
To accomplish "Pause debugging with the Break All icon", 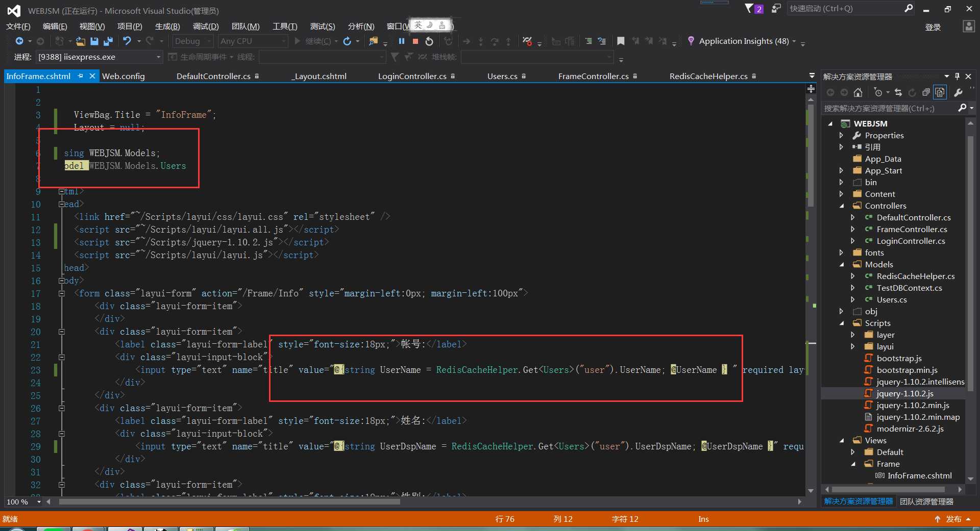I will 402,41.
